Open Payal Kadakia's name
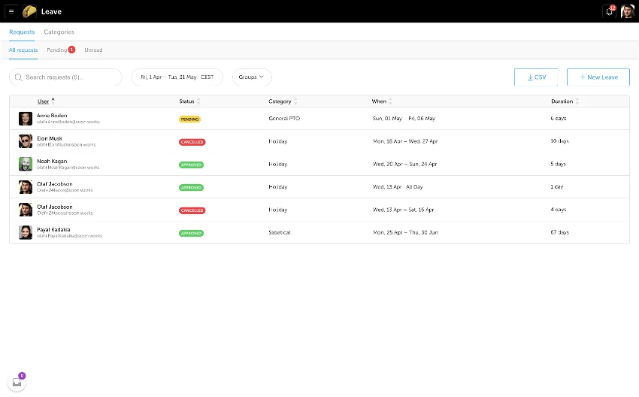 (x=53, y=229)
